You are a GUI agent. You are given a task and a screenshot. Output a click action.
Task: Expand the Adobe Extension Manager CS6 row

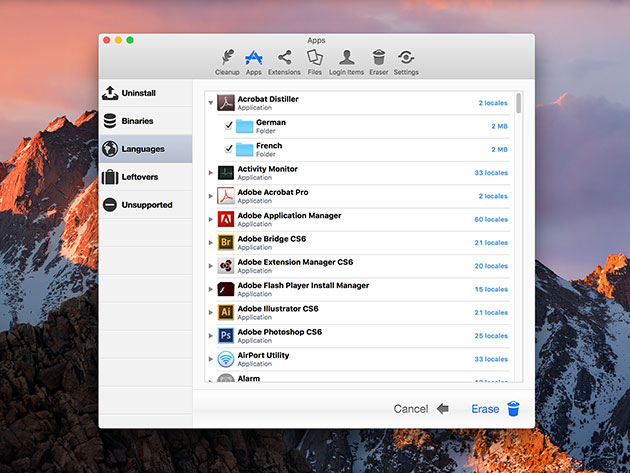[211, 266]
